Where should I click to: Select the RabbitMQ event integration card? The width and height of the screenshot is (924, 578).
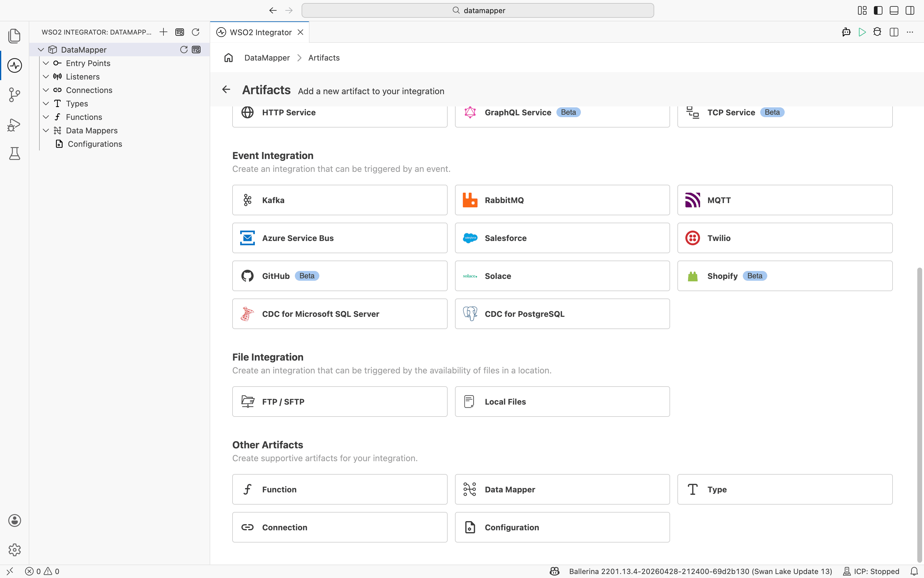563,200
